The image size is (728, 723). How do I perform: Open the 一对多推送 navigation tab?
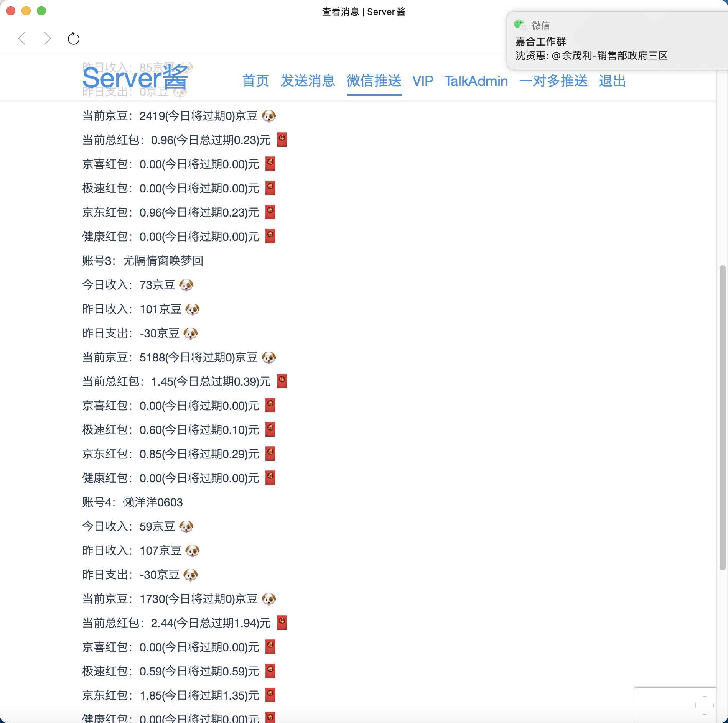click(x=553, y=81)
